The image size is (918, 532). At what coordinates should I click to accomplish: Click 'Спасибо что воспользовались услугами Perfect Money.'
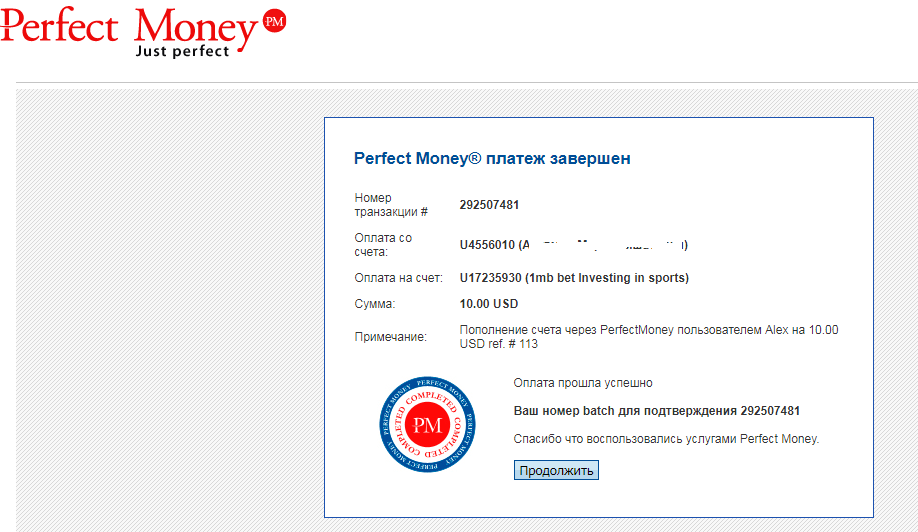click(666, 439)
